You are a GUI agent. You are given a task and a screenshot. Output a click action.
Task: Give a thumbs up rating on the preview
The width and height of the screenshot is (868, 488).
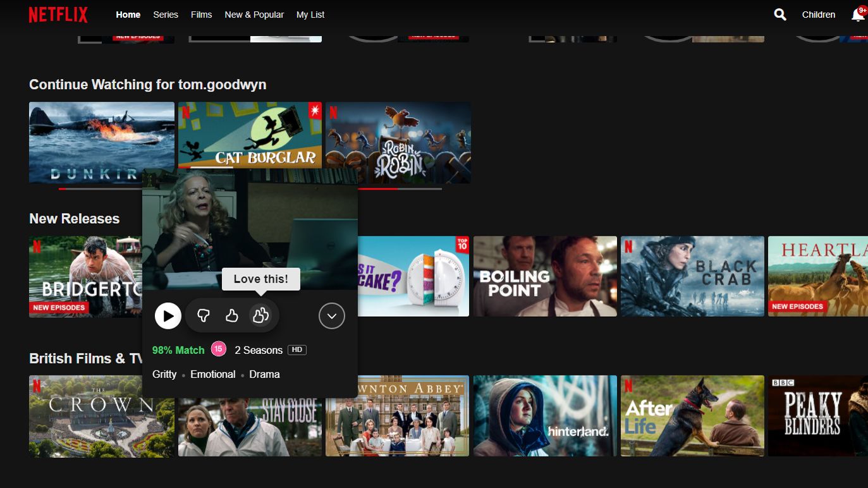pos(232,315)
